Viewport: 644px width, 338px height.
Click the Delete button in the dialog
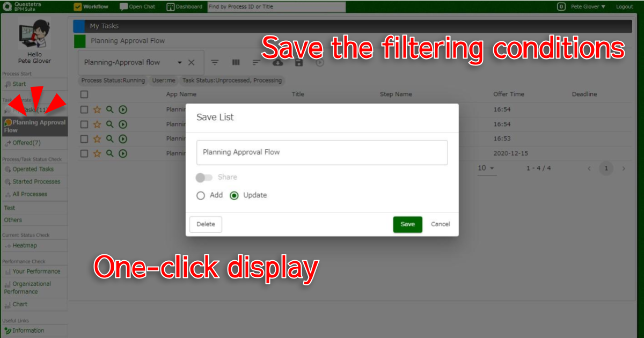tap(206, 224)
